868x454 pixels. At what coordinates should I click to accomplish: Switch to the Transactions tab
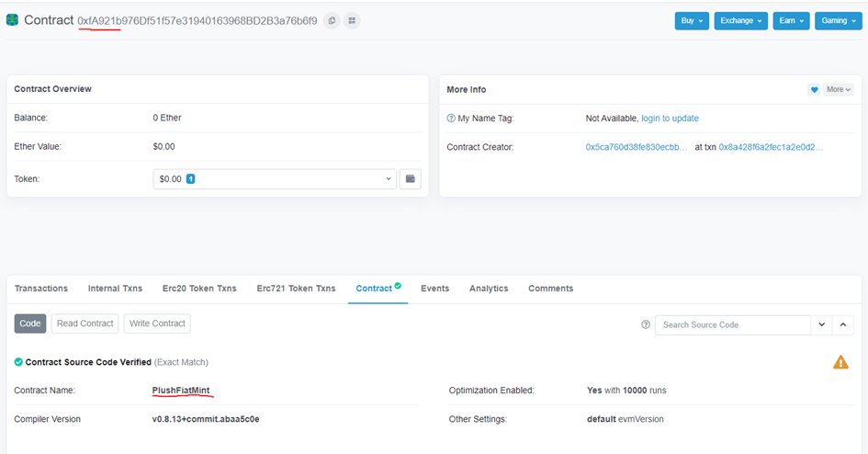pyautogui.click(x=41, y=289)
